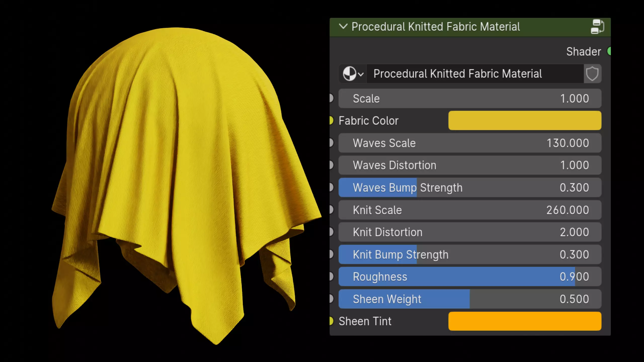Open the material browse dropdown arrow
This screenshot has width=644, height=362.
click(x=361, y=74)
